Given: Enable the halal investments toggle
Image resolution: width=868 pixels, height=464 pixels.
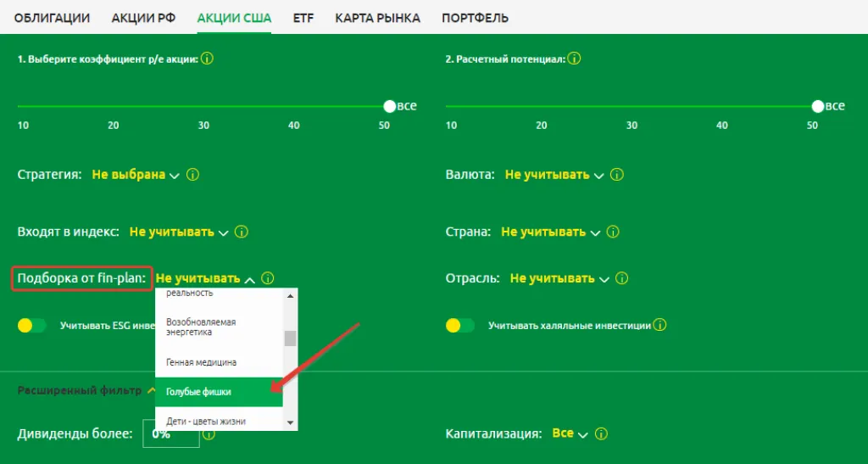Looking at the screenshot, I should 460,325.
